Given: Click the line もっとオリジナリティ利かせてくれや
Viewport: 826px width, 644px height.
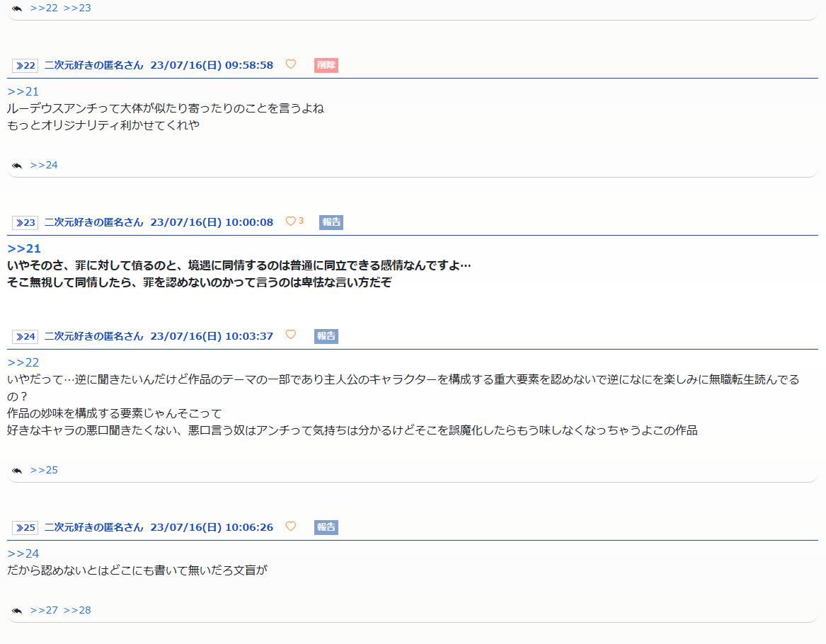Looking at the screenshot, I should coord(103,125).
